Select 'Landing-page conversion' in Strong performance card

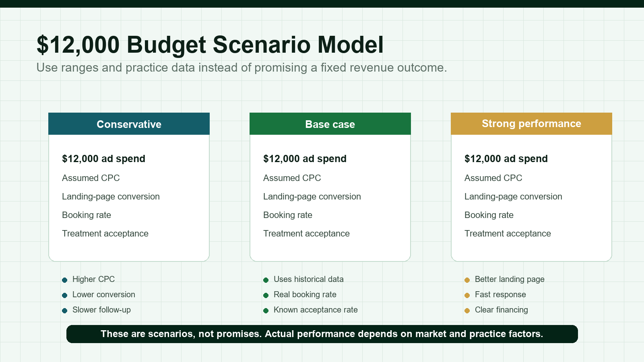tap(513, 196)
